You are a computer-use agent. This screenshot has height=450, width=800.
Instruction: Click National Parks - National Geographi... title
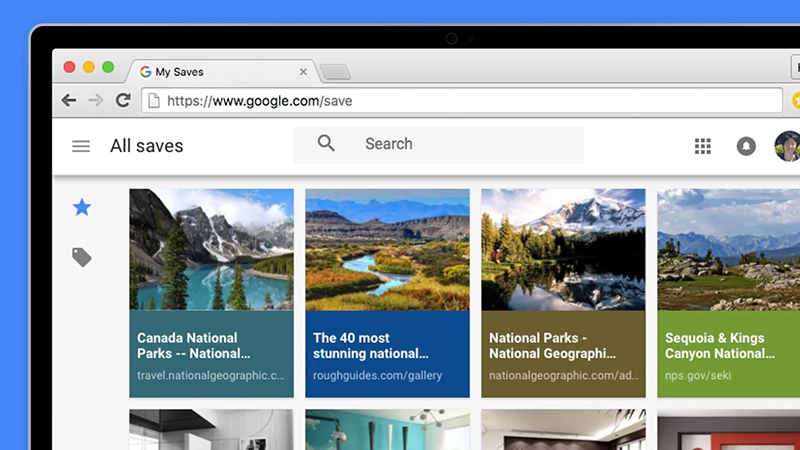tap(552, 345)
